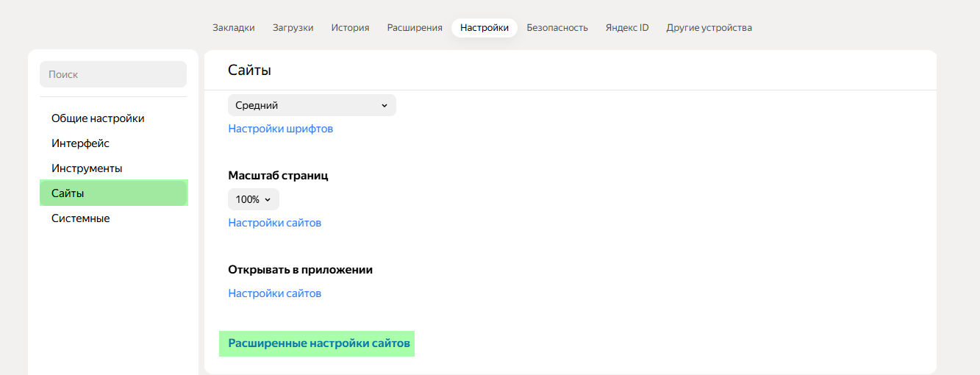
Task: Open Настройки сайтов under Масштаб страниц
Action: click(274, 223)
